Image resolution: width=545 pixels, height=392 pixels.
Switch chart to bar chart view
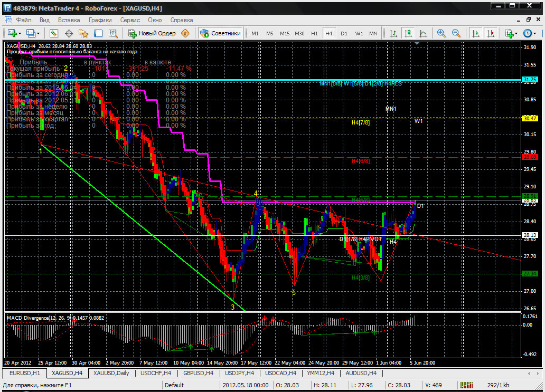pos(393,33)
